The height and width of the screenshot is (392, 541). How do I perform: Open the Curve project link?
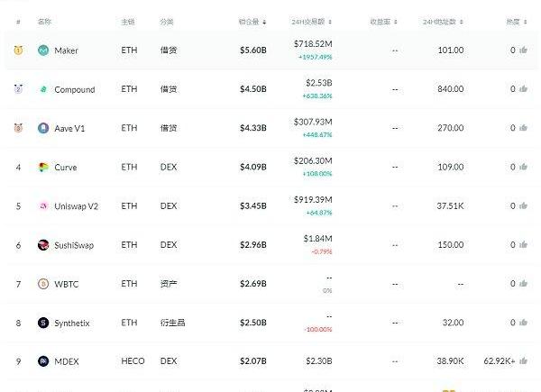tap(66, 168)
